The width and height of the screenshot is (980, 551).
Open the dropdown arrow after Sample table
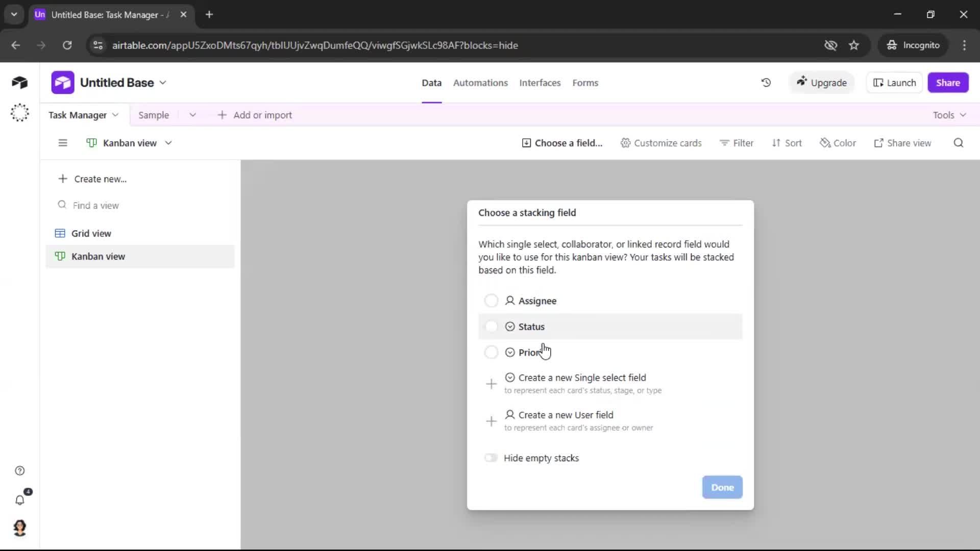click(192, 115)
